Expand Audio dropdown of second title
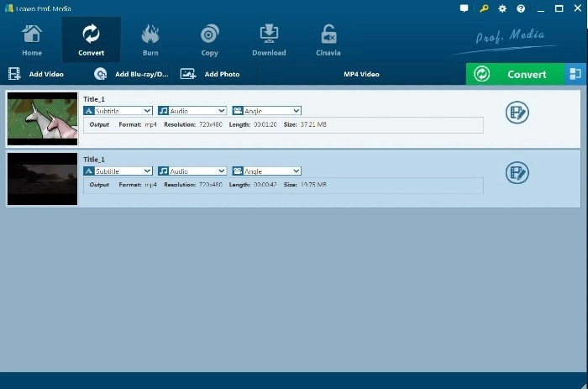The width and height of the screenshot is (588, 389). (192, 171)
